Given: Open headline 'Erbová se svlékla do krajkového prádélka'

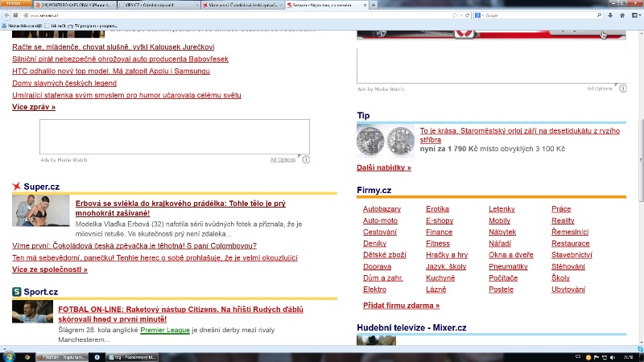Looking at the screenshot, I should click(180, 208).
